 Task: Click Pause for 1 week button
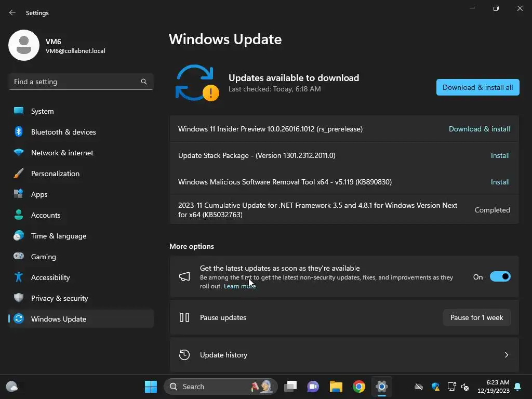coord(477,317)
